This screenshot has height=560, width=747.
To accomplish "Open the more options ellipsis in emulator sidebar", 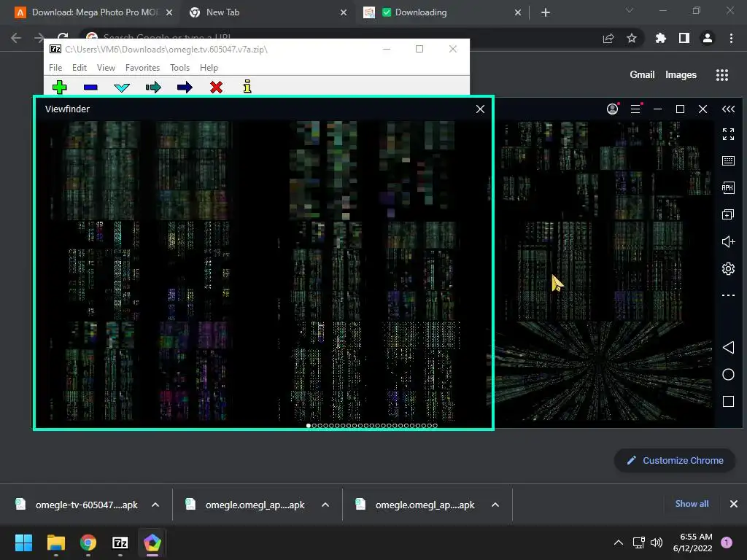I will coord(728,295).
